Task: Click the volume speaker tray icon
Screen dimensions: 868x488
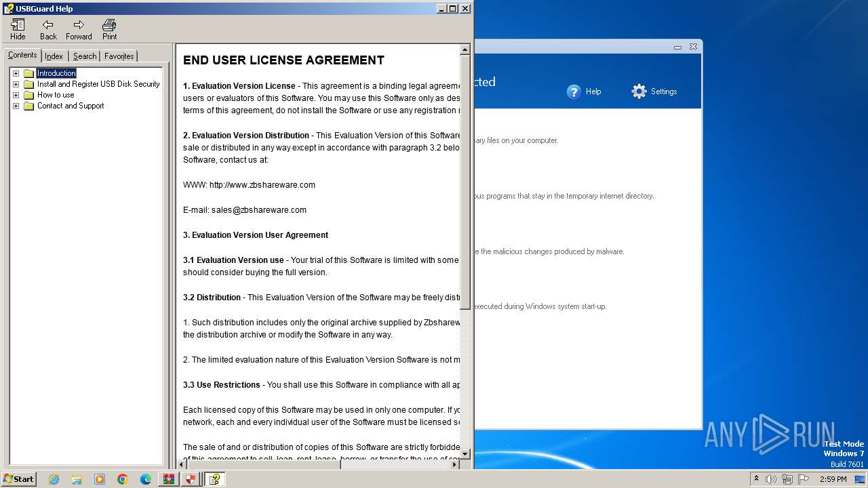Action: 771,479
